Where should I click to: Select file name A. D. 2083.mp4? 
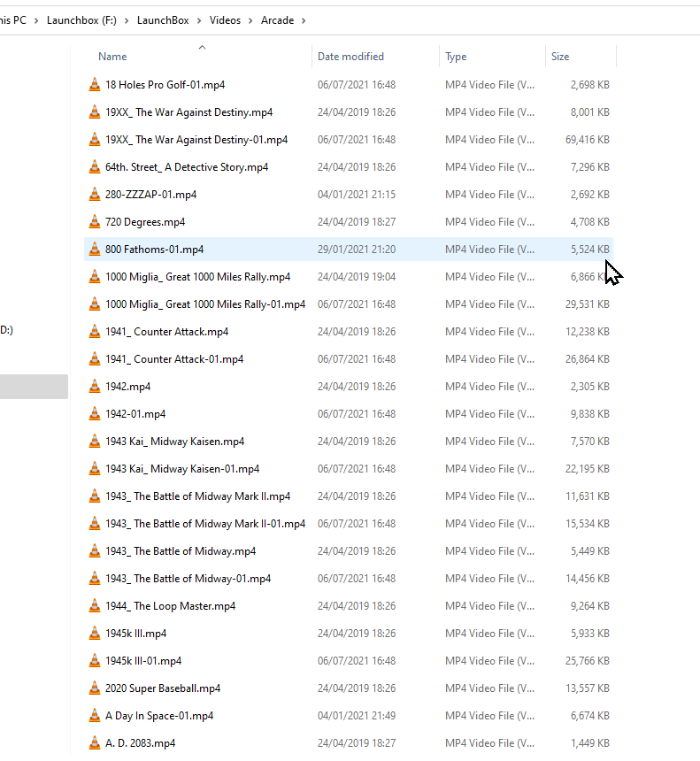pyautogui.click(x=141, y=742)
